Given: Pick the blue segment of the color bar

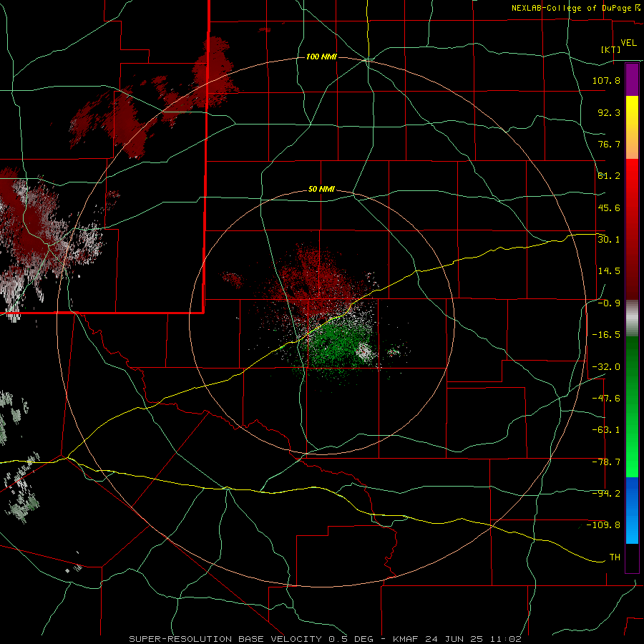Looking at the screenshot, I should click(632, 510).
